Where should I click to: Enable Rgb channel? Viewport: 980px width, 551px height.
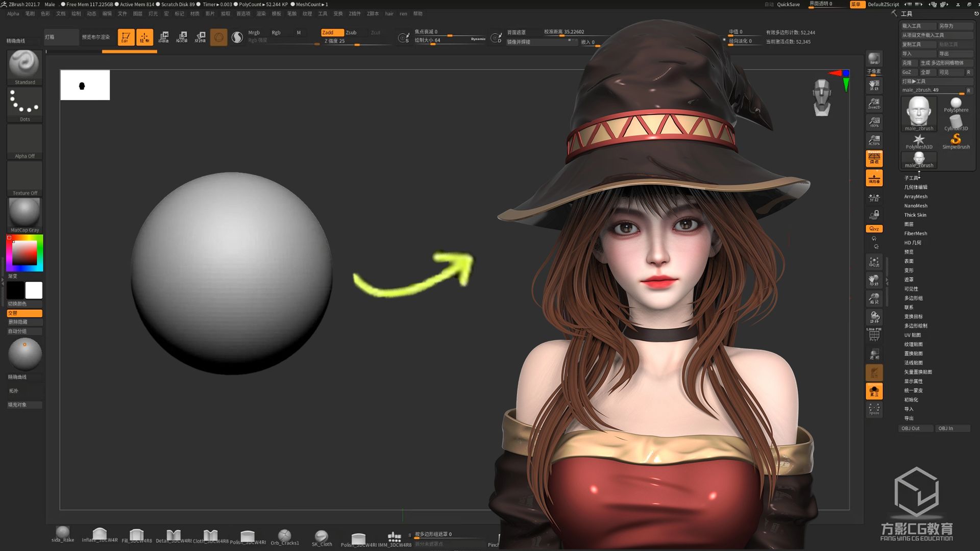[x=276, y=33]
